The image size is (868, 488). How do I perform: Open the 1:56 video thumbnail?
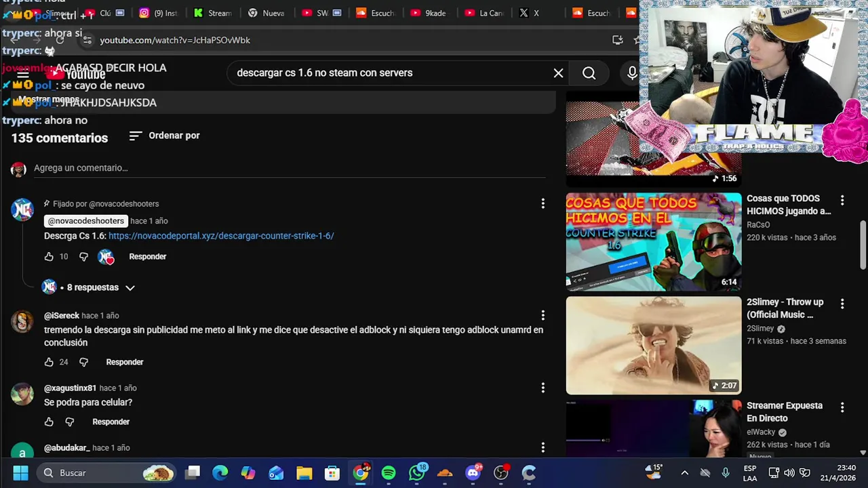coord(654,139)
